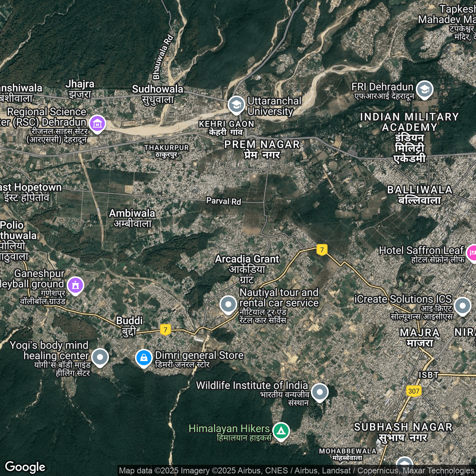Screen dimensions: 476x476
Task: Click the map data attribution text
Action: (296, 471)
